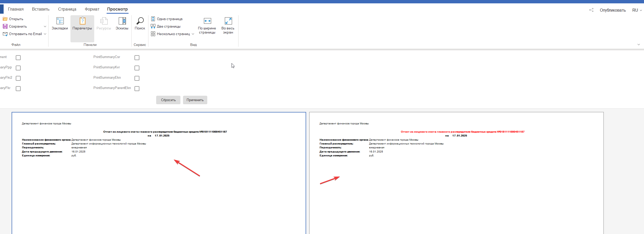Enter Во весь экран fullscreen mode
The image size is (644, 234).
point(228,26)
